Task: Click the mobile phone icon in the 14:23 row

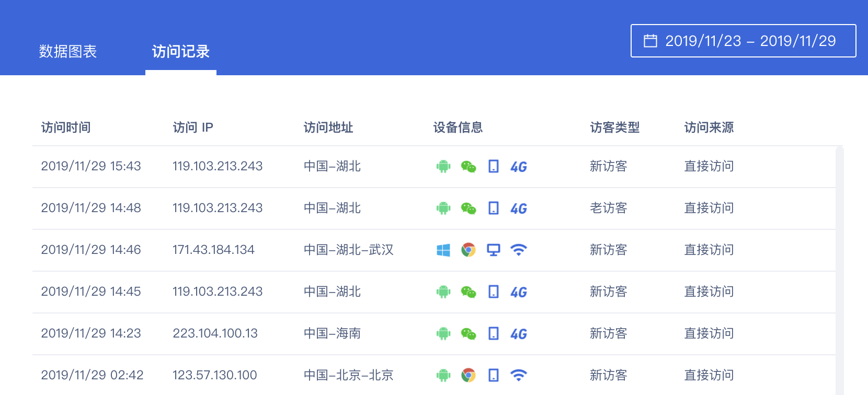Action: [x=493, y=333]
